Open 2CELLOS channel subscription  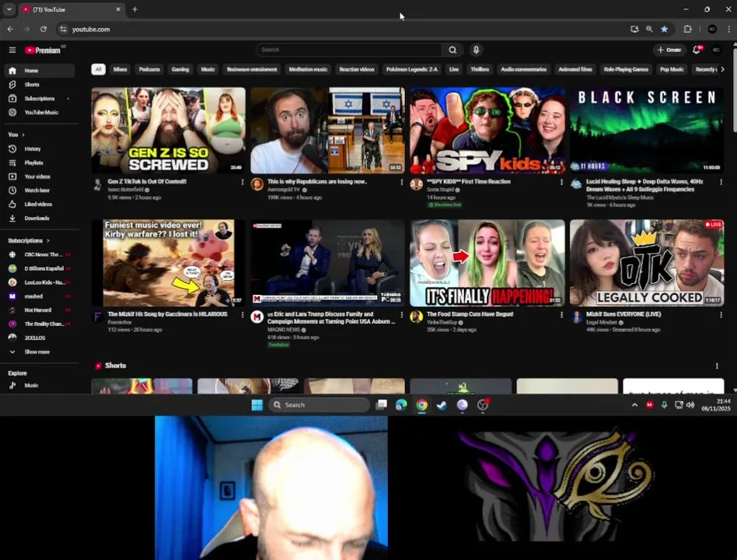[40, 338]
